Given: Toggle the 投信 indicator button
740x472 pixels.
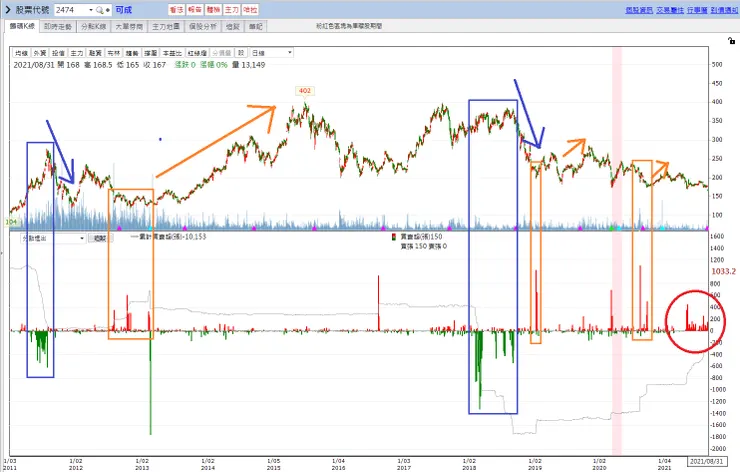Looking at the screenshot, I should (59, 53).
